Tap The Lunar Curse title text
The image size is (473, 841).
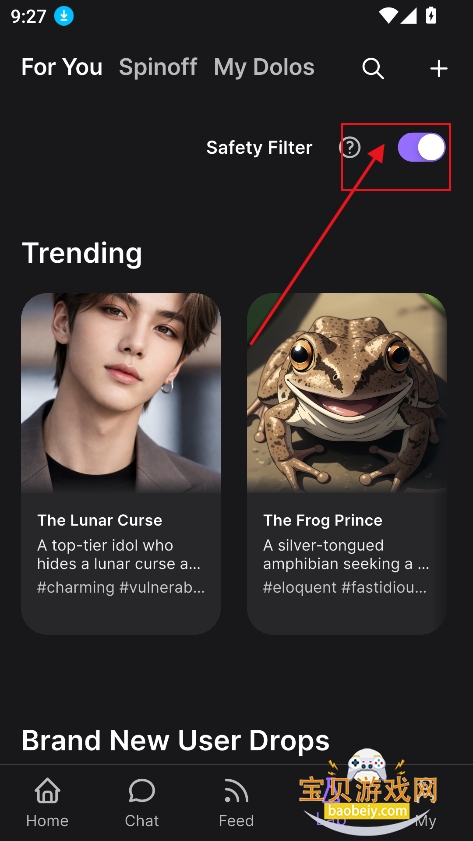coord(100,520)
